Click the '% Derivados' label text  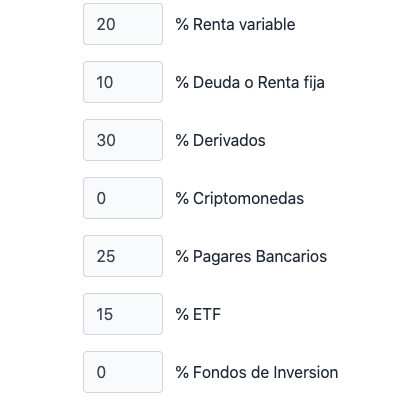coord(221,140)
